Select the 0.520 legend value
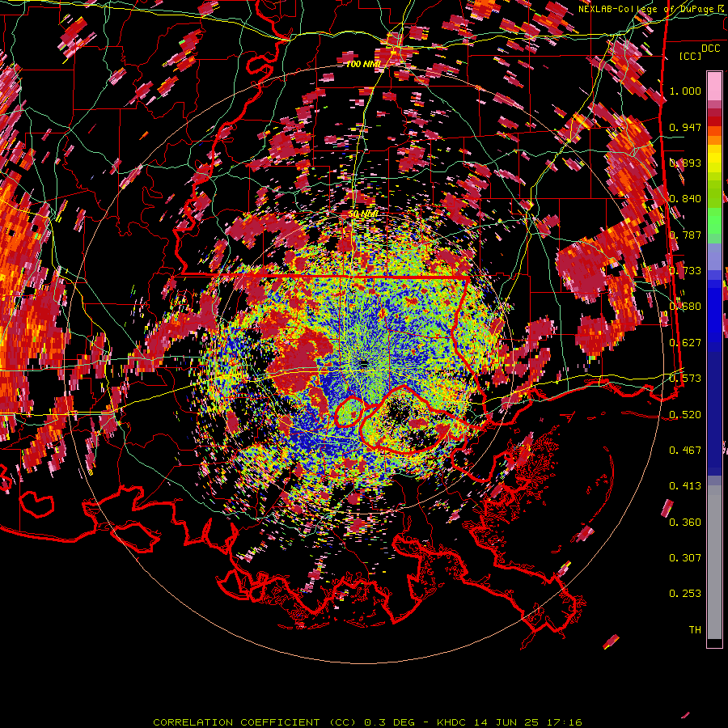Viewport: 728px width, 728px height. pyautogui.click(x=685, y=415)
